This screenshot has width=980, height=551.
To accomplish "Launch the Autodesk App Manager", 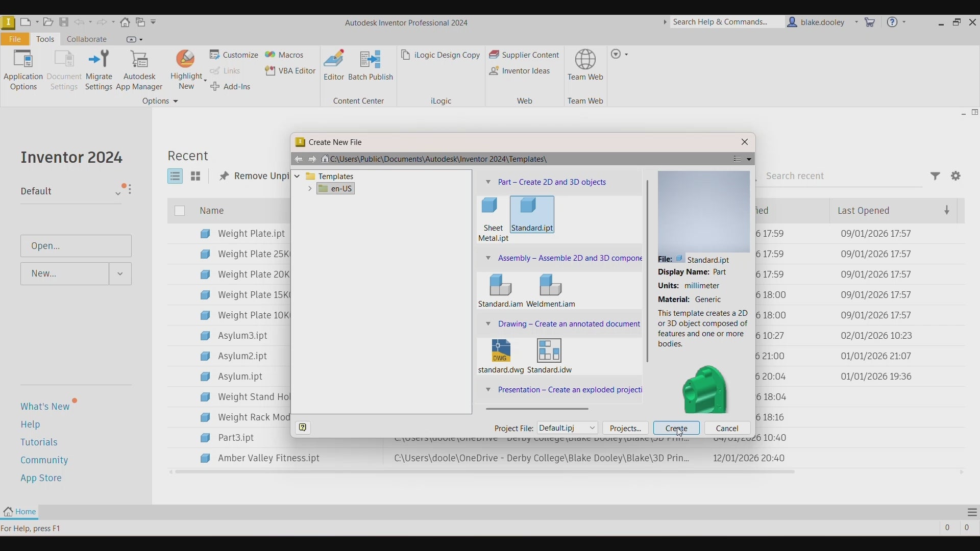I will pos(140,70).
